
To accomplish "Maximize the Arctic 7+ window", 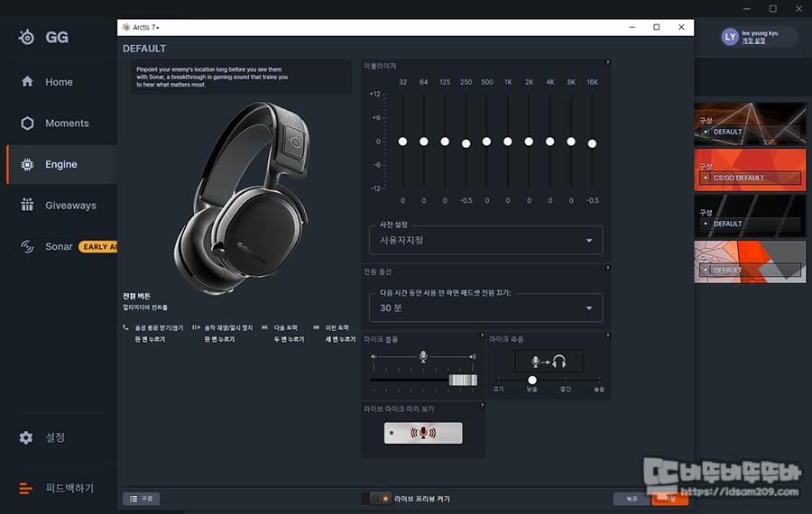I will (x=656, y=27).
